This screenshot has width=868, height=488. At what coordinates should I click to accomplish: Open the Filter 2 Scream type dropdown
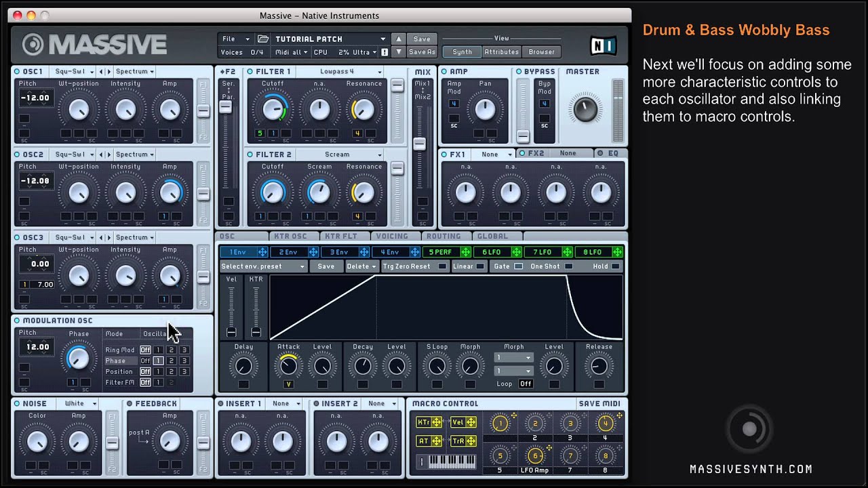[x=341, y=155]
